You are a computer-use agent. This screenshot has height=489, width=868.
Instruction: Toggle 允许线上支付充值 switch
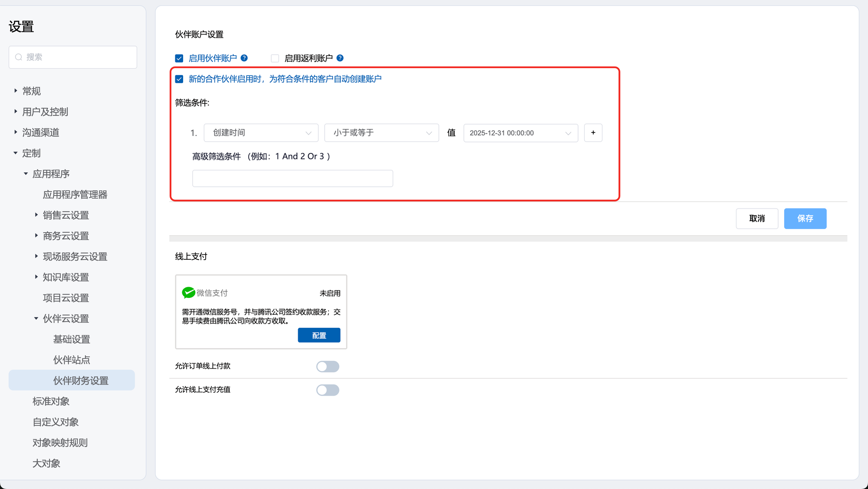pyautogui.click(x=328, y=390)
